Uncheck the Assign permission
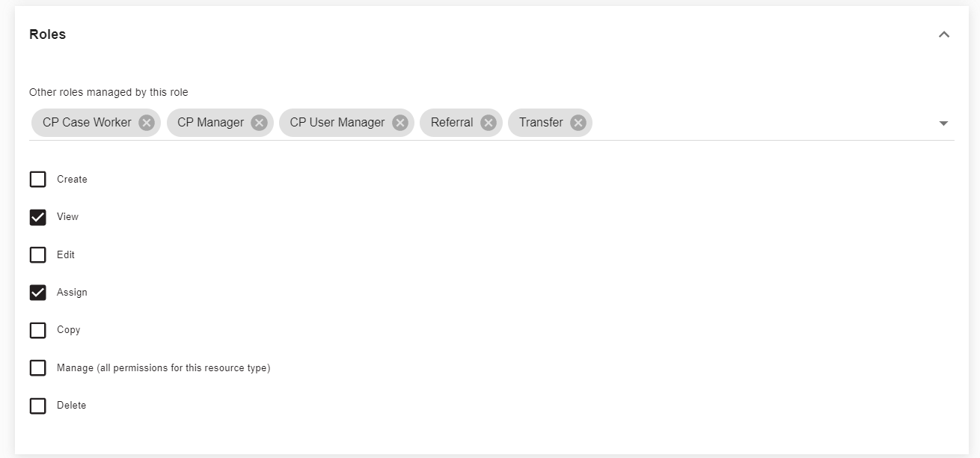This screenshot has width=980, height=458. (x=37, y=293)
